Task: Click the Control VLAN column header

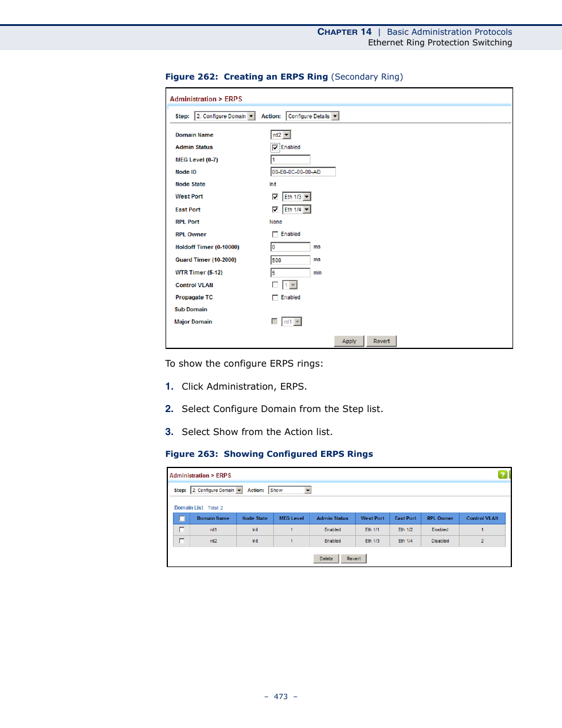Action: coord(482,519)
